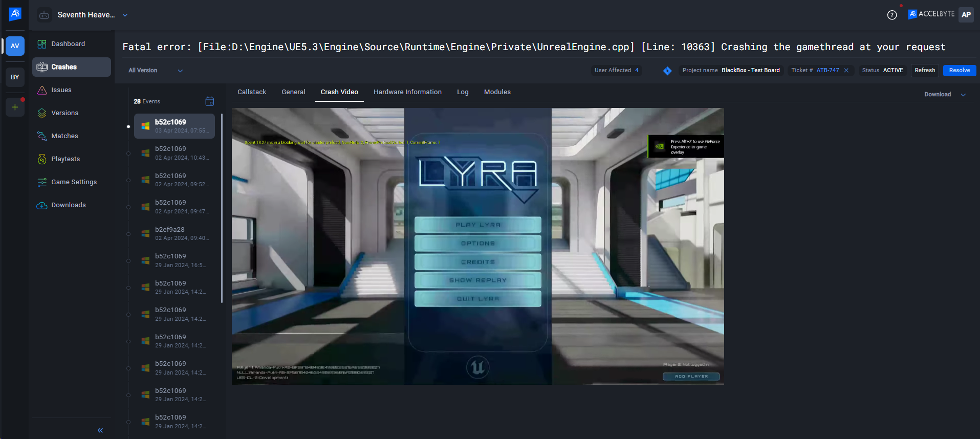
Task: Open Issues in the sidebar
Action: click(72, 90)
